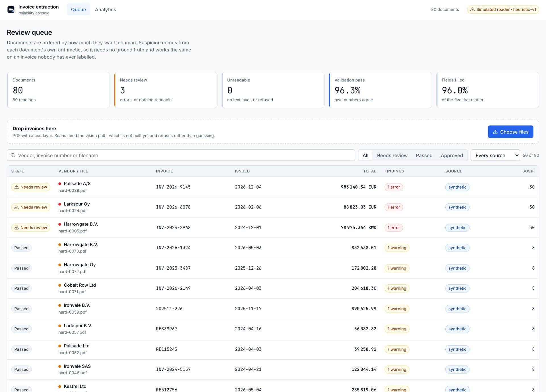Click Passed state in Larkspur B.V. row
The height and width of the screenshot is (392, 546).
pyautogui.click(x=21, y=329)
